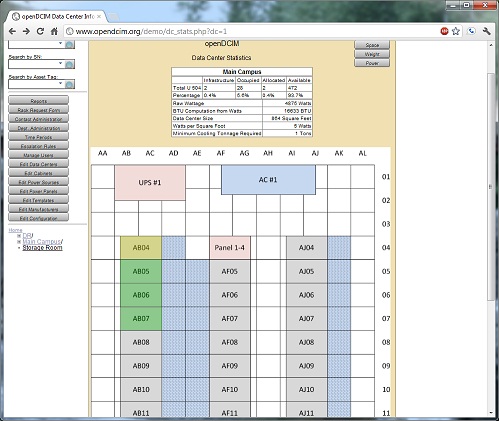Click the search icon beside the SN field
499x421 pixels.
pos(70,64)
